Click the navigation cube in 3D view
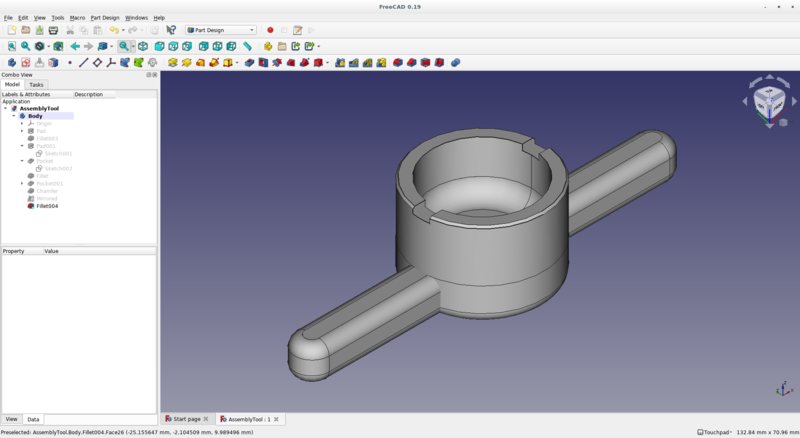The width and height of the screenshot is (800, 438). (769, 100)
